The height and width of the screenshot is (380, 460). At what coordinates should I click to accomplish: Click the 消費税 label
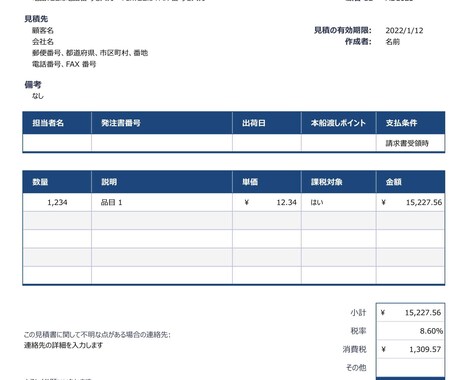tap(354, 349)
